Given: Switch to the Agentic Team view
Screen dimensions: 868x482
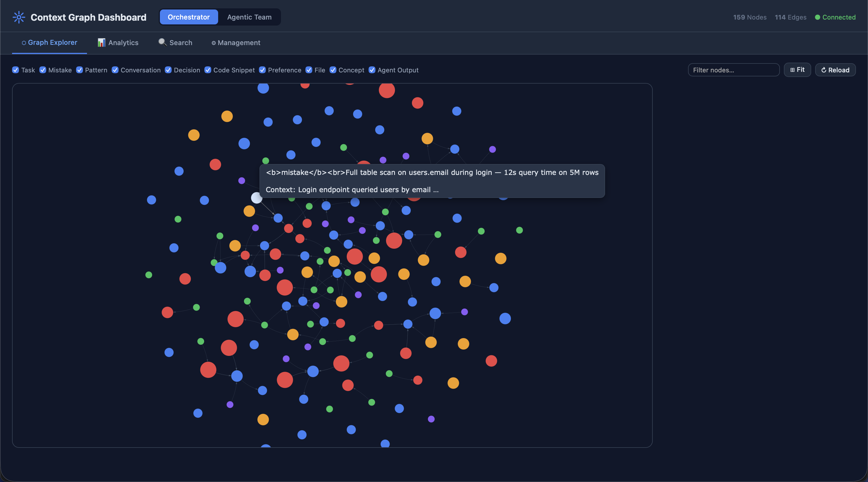Looking at the screenshot, I should [x=249, y=17].
